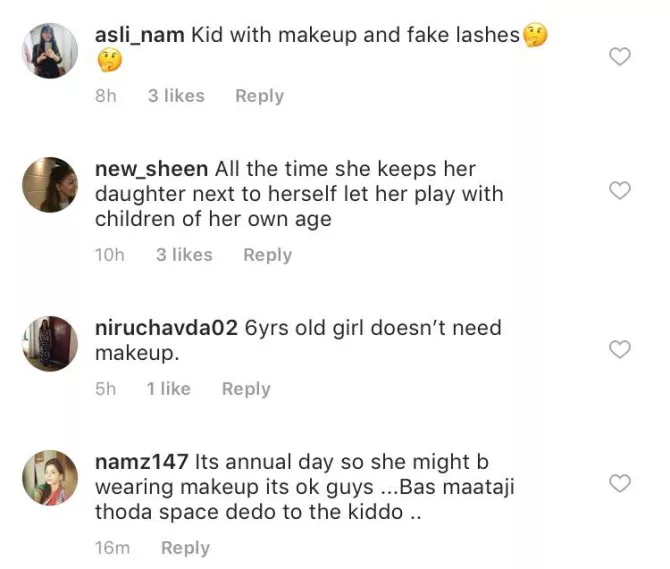Viewport: 670px width, 569px height.
Task: Reply to new_sheen's comment
Action: coord(267,255)
